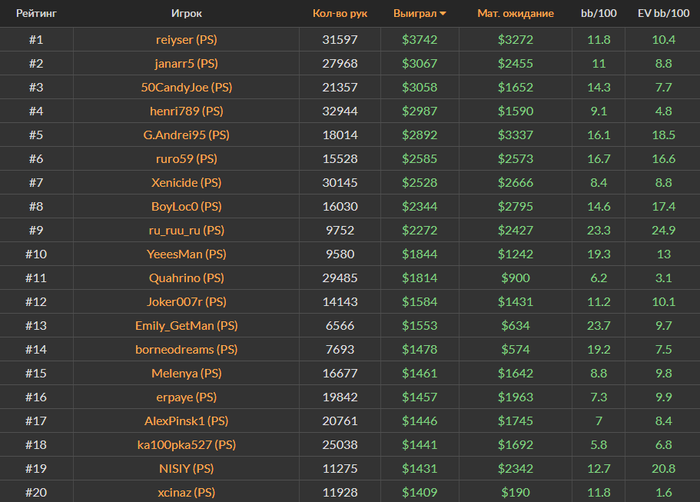Open Xenicide (PS) player page
This screenshot has width=700, height=502.
point(187,183)
